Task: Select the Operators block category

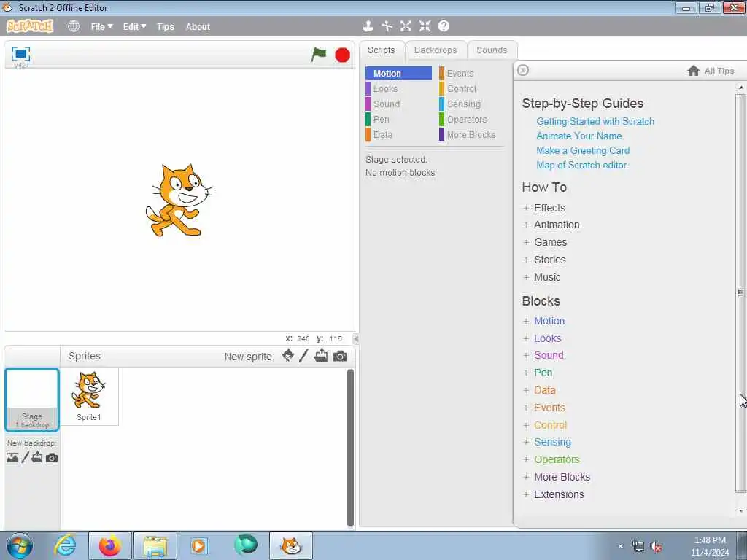Action: (x=472, y=119)
